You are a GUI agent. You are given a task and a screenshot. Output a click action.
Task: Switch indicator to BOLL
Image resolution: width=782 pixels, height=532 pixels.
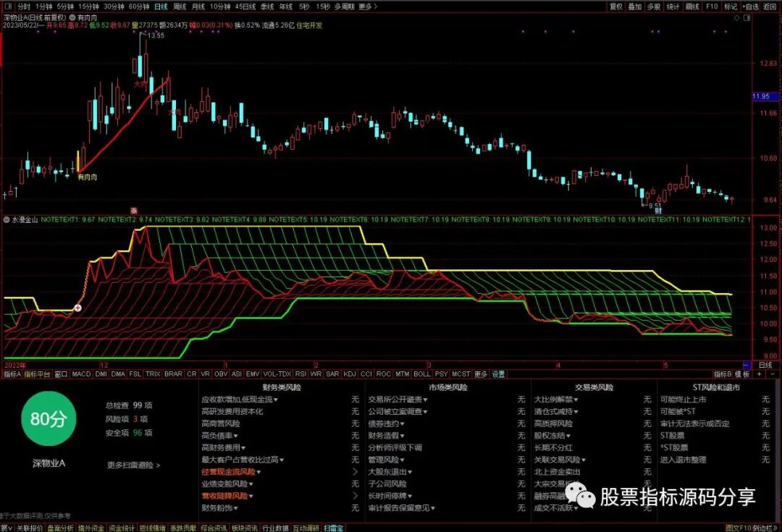pos(422,374)
